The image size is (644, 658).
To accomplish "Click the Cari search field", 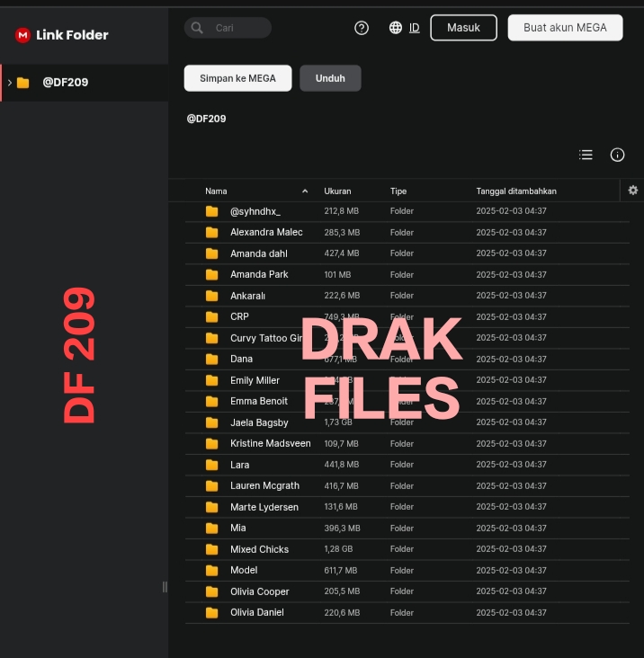I will 228,28.
